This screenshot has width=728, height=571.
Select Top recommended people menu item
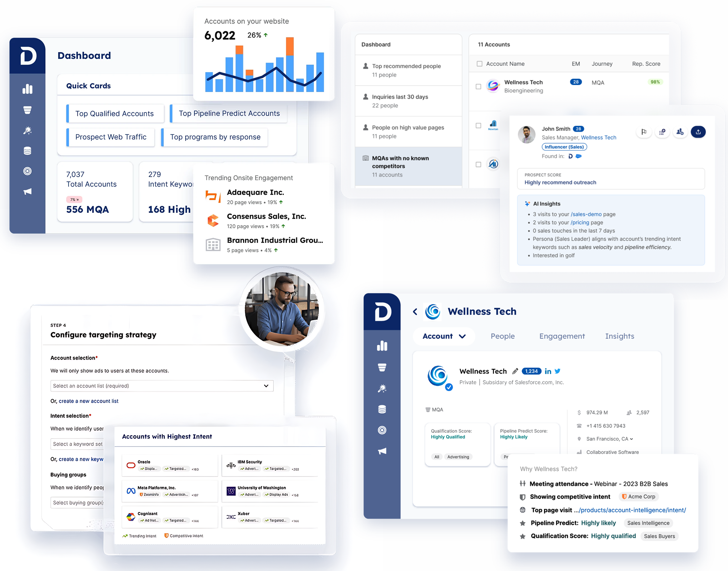click(409, 70)
